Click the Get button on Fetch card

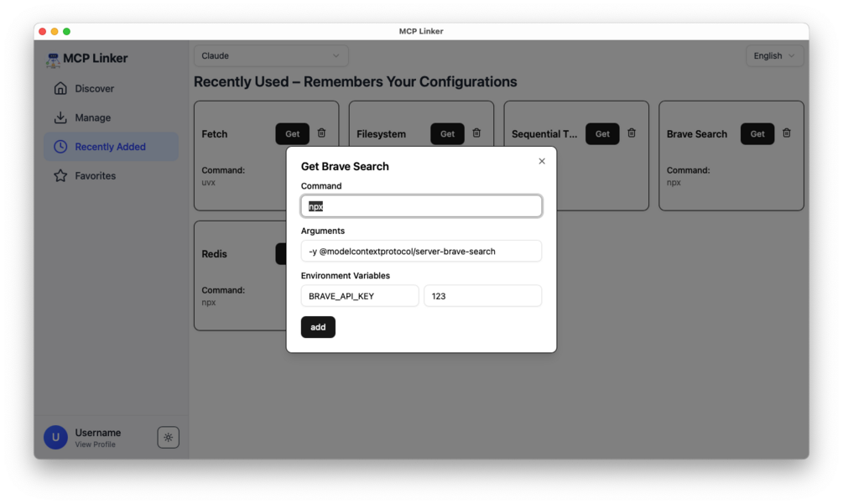(x=293, y=134)
